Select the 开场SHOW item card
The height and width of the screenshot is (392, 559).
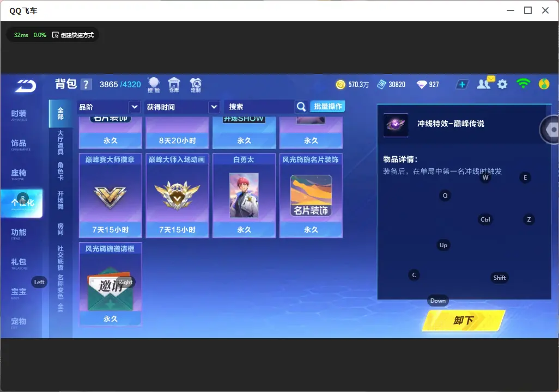244,132
